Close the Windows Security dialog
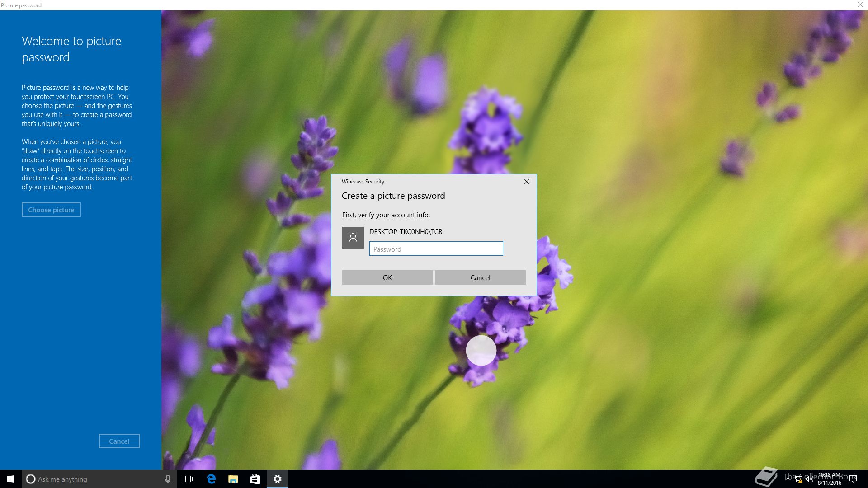Screen dimensions: 868x488 [526, 182]
